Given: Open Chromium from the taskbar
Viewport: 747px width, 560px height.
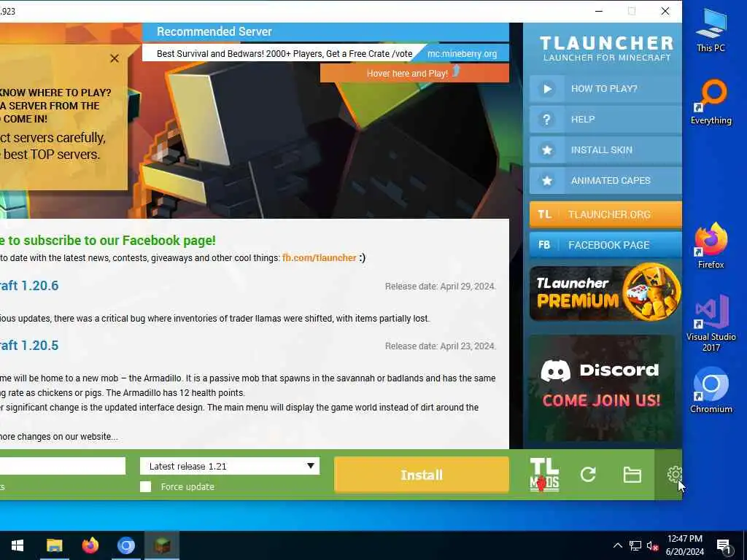Looking at the screenshot, I should tap(125, 545).
